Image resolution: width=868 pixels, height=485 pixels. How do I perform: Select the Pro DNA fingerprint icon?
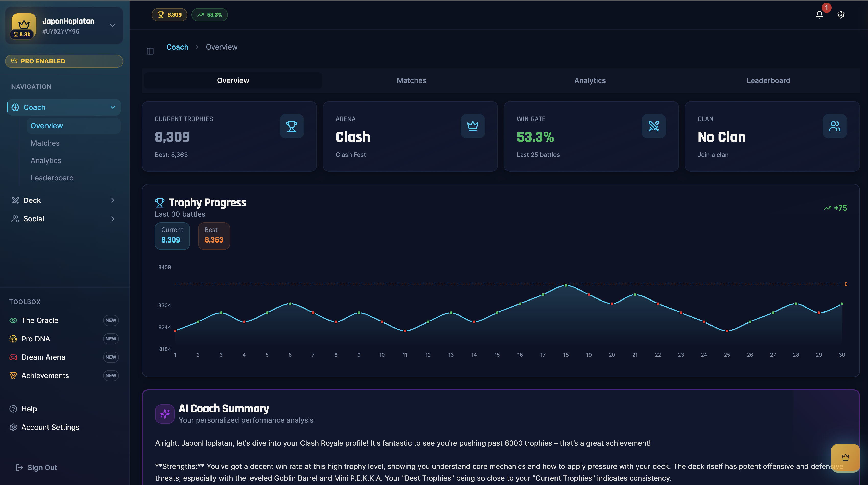[13, 339]
